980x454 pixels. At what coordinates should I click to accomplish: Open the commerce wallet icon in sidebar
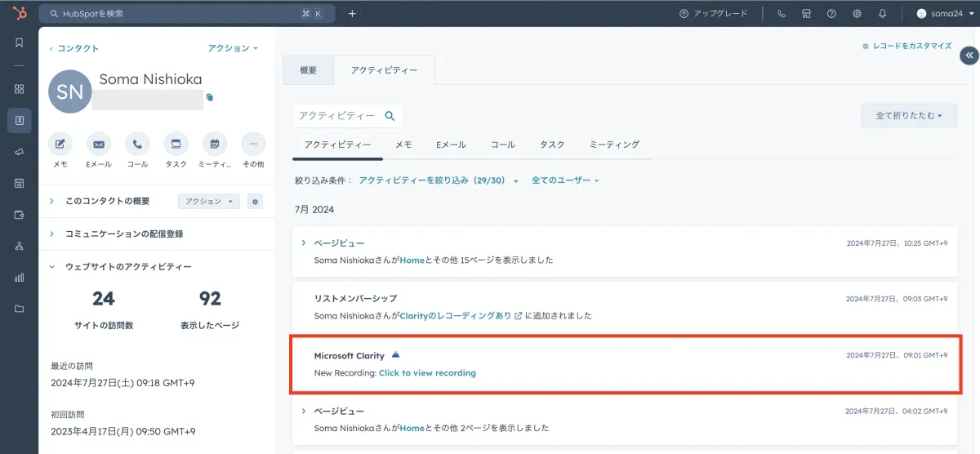19,215
